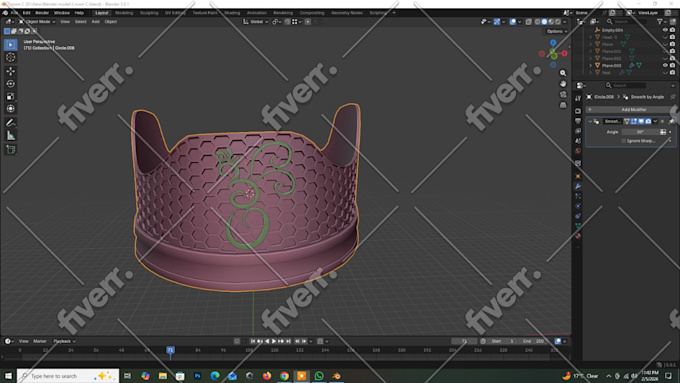Select the Measure tool

pyautogui.click(x=11, y=136)
